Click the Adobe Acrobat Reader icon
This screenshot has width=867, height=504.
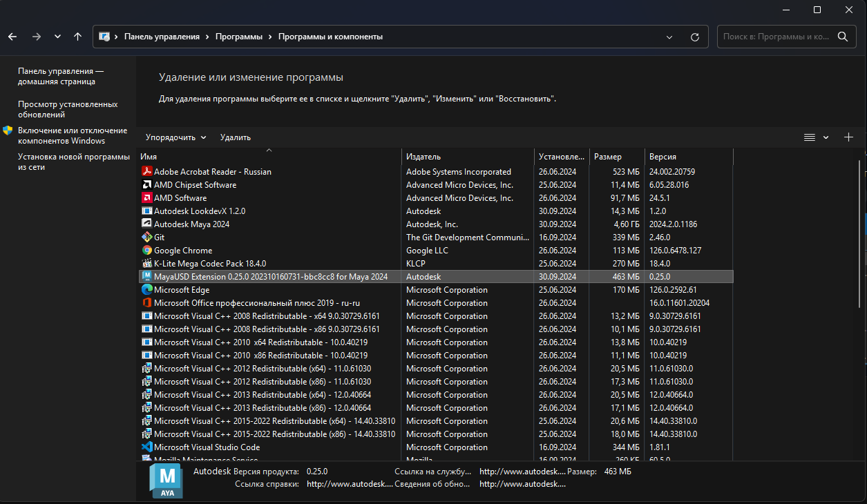click(x=146, y=172)
